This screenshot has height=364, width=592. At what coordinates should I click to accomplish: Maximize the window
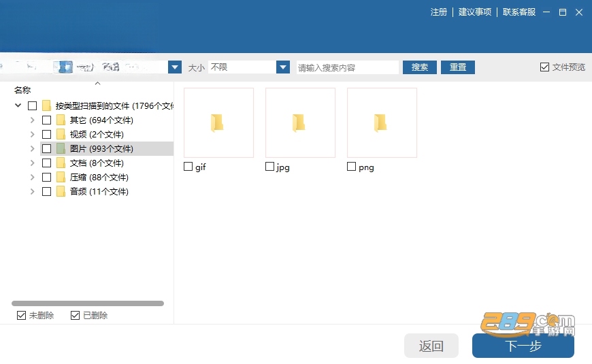[x=563, y=12]
